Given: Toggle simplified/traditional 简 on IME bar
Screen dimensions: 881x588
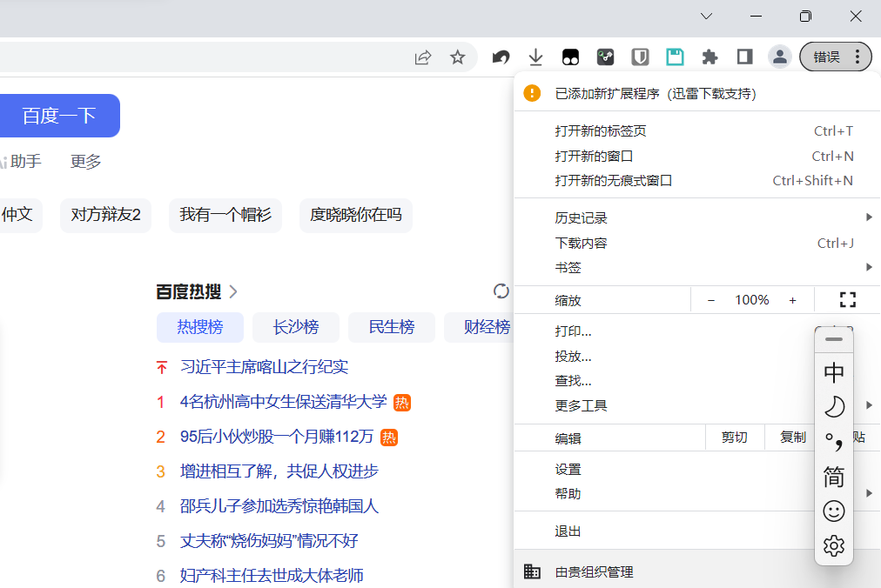Looking at the screenshot, I should click(834, 477).
